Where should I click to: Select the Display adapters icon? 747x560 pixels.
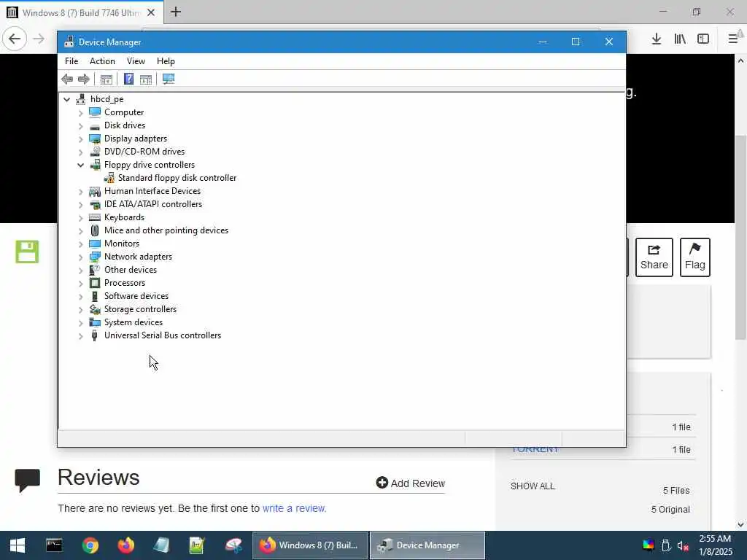point(95,139)
